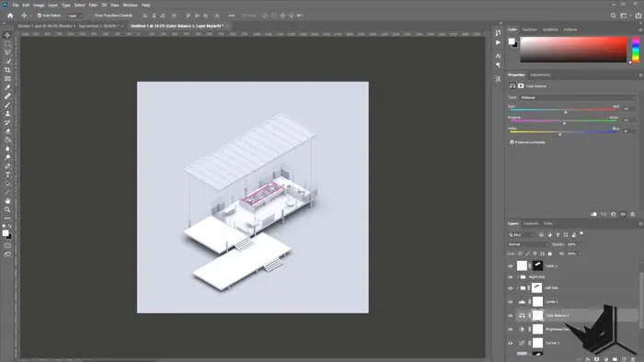Select the Brush tool
This screenshot has width=644, height=362.
coord(7,105)
